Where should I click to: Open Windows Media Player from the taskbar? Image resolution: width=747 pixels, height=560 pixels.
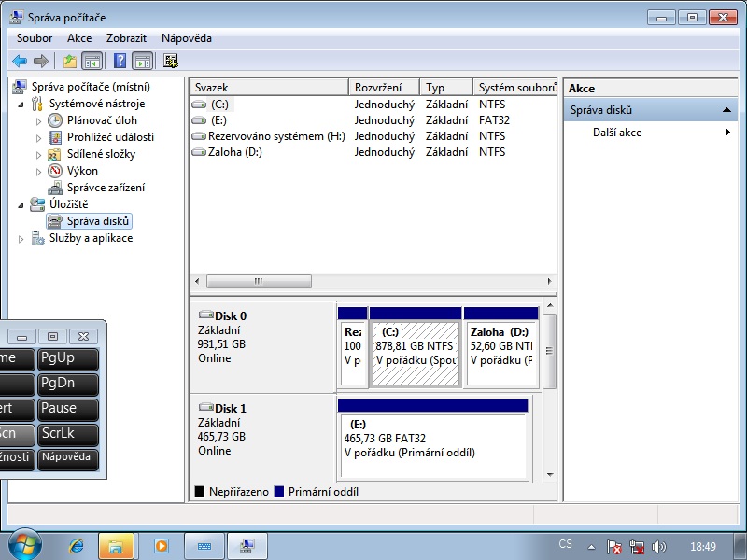(x=161, y=546)
